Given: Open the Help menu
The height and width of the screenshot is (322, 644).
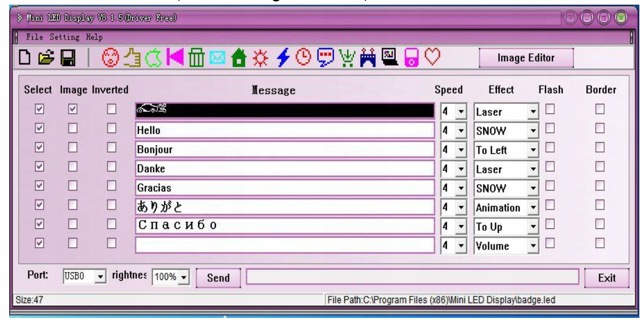Looking at the screenshot, I should 94,37.
